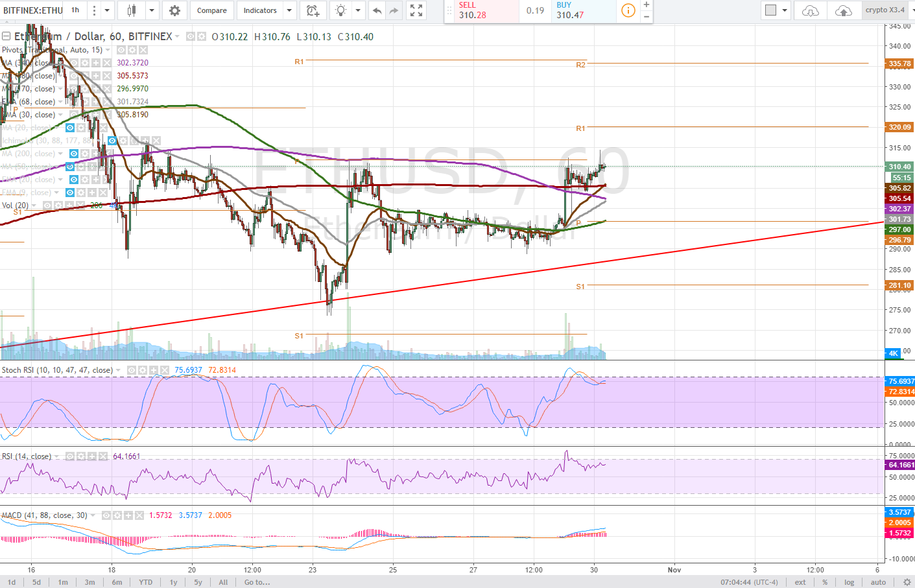
Task: Open settings for the MA 340 indicator
Action: pos(85,63)
